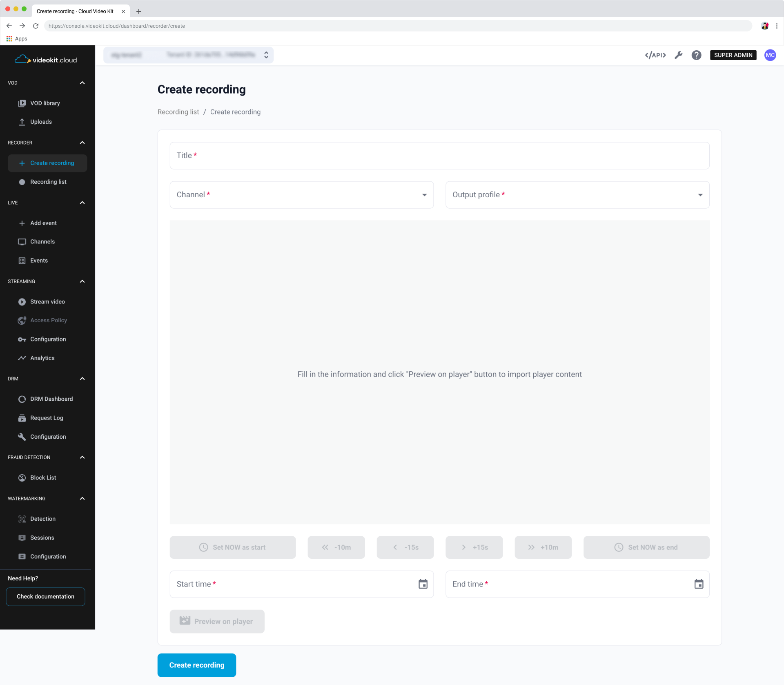This screenshot has height=685, width=784.
Task: Open the End time calendar picker
Action: click(x=699, y=584)
